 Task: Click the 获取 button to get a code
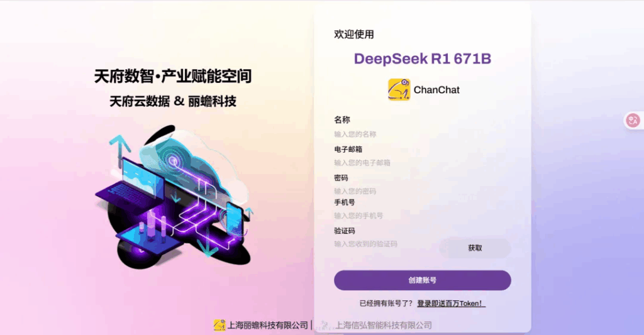pyautogui.click(x=475, y=248)
